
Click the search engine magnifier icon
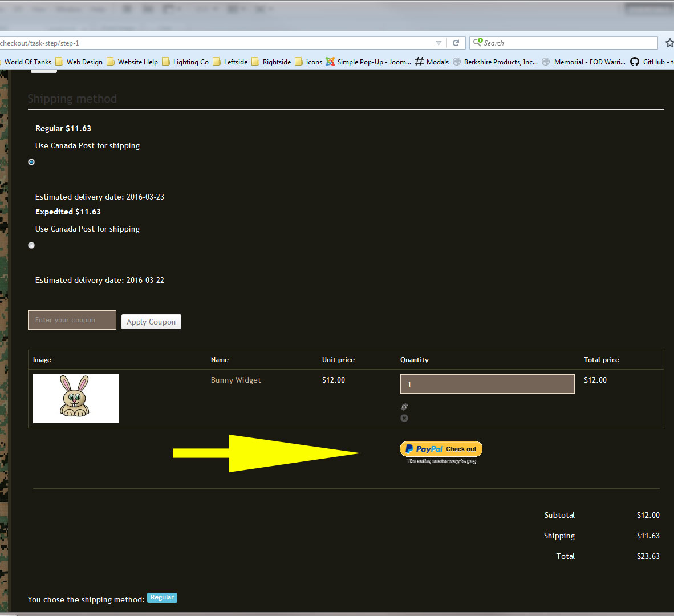pos(478,42)
